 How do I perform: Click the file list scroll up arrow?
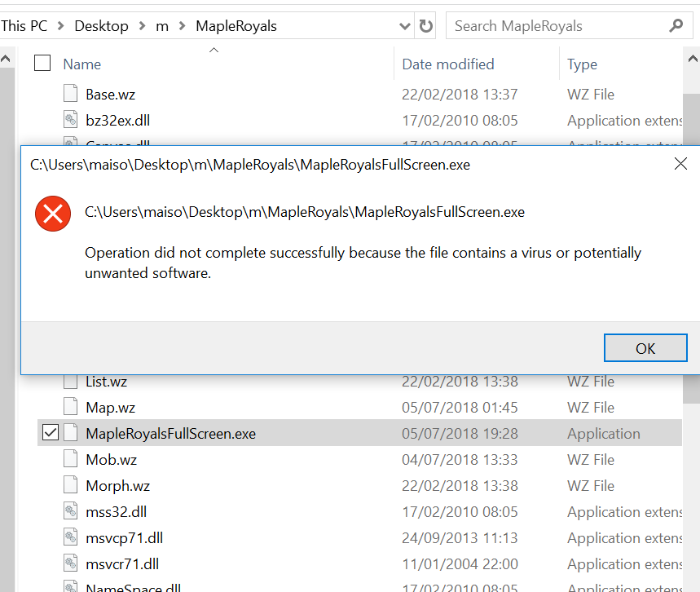[x=692, y=59]
